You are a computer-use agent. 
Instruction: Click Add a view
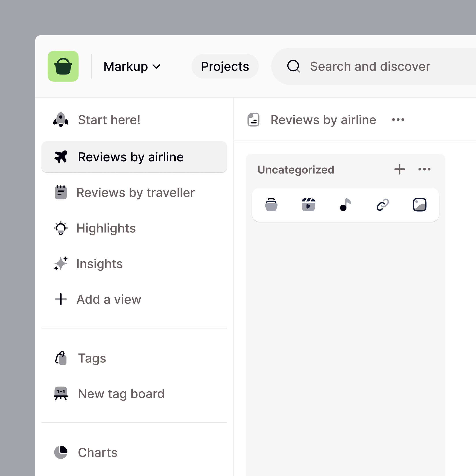[134, 299]
